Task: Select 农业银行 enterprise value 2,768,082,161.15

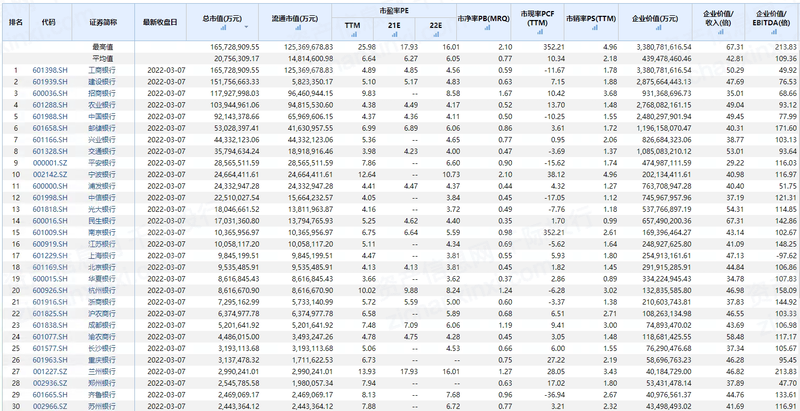Action: [x=664, y=105]
